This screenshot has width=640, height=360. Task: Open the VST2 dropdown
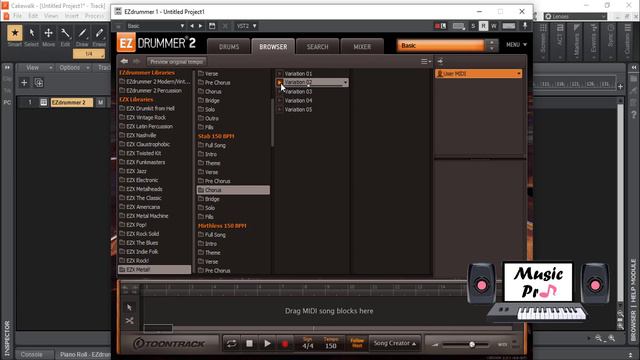[x=247, y=26]
